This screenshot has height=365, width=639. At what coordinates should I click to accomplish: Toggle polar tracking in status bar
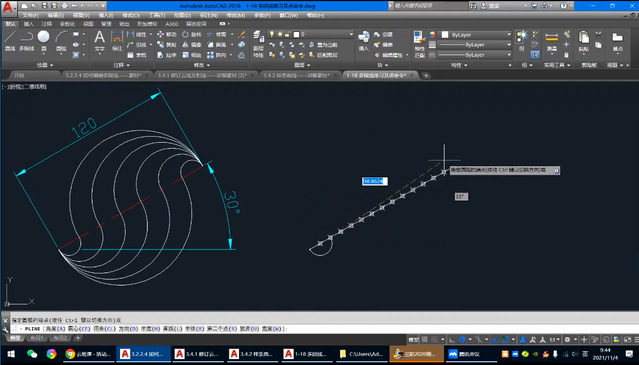[462, 339]
